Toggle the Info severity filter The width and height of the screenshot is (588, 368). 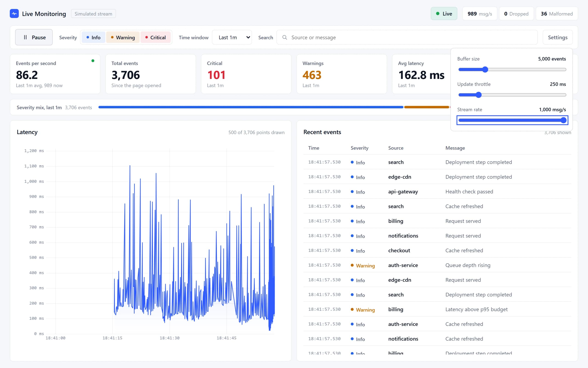[93, 37]
